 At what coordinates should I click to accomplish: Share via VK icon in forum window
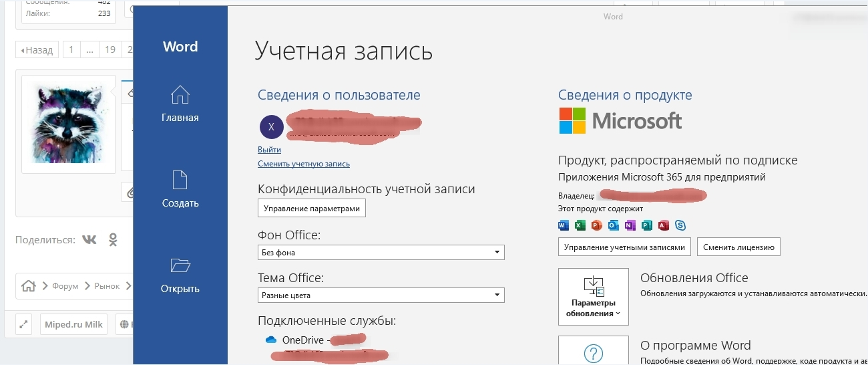point(89,239)
